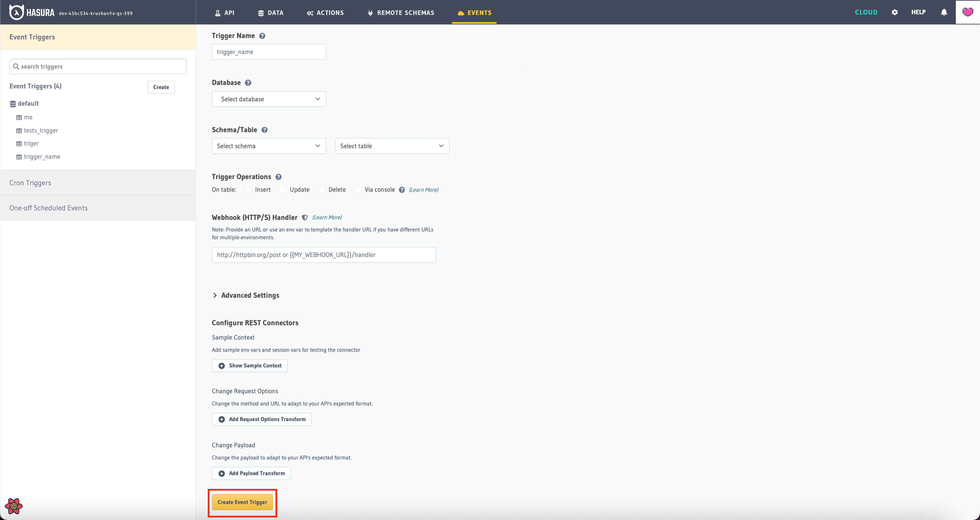Image resolution: width=980 pixels, height=520 pixels.
Task: Click the Webhook Handler shield icon
Action: (x=305, y=218)
